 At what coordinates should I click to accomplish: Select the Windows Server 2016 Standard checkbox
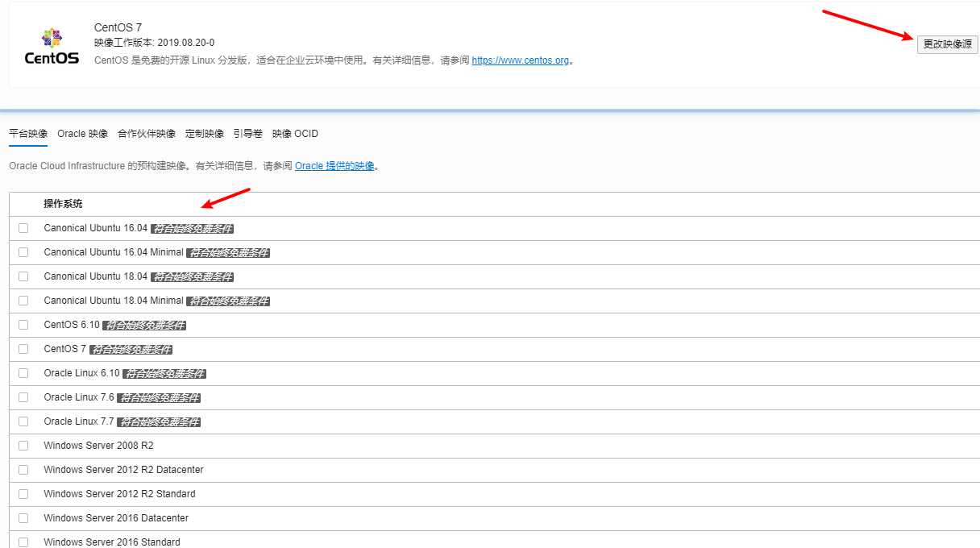pyautogui.click(x=23, y=542)
